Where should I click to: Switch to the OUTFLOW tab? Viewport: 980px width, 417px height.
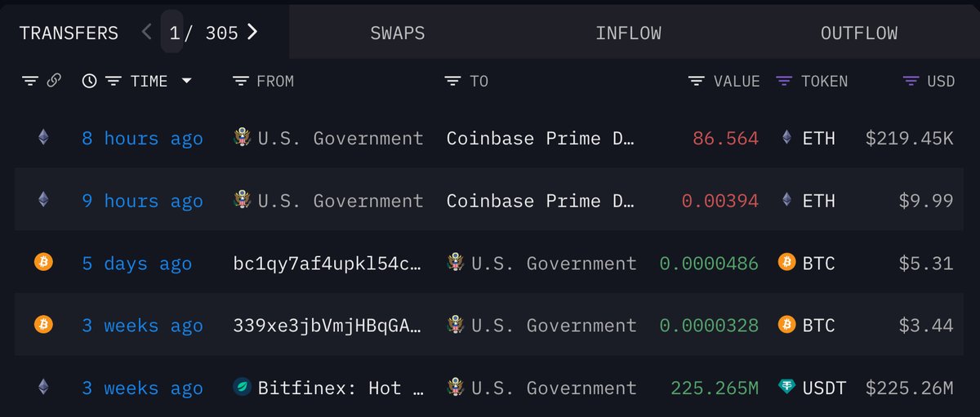click(859, 33)
